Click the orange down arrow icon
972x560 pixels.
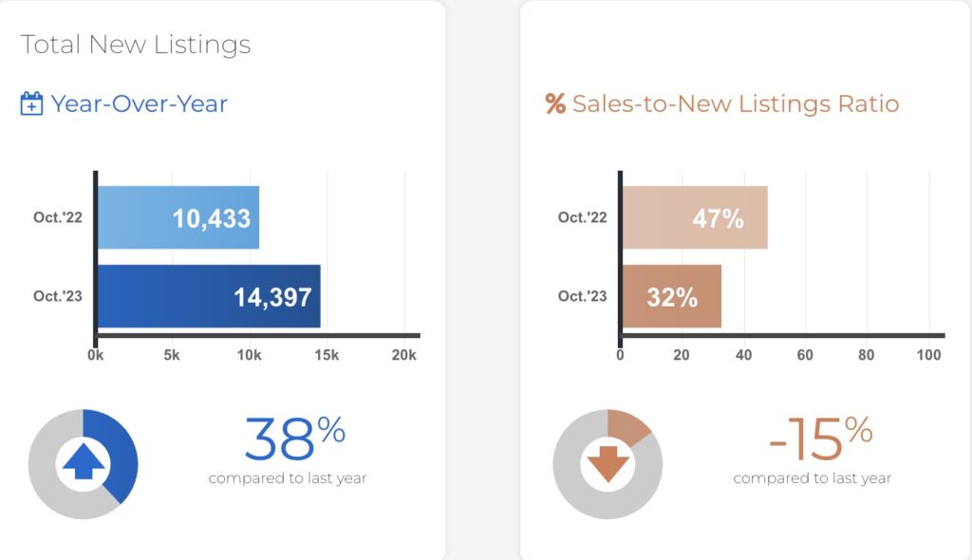[607, 464]
